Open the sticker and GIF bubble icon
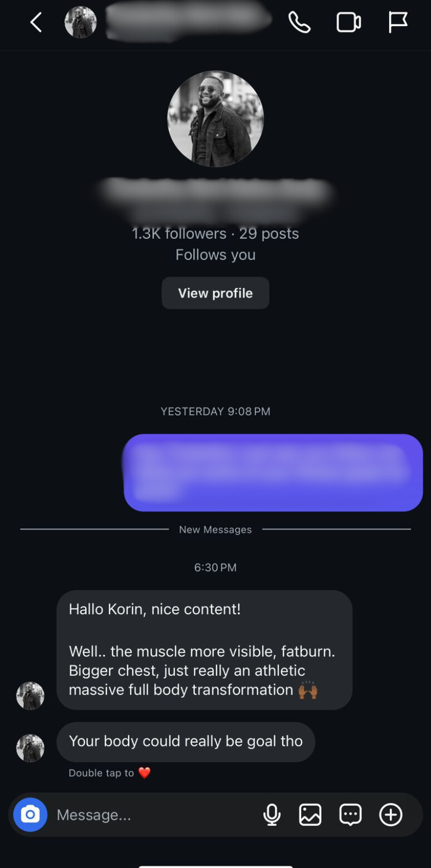This screenshot has width=431, height=868. pyautogui.click(x=351, y=815)
